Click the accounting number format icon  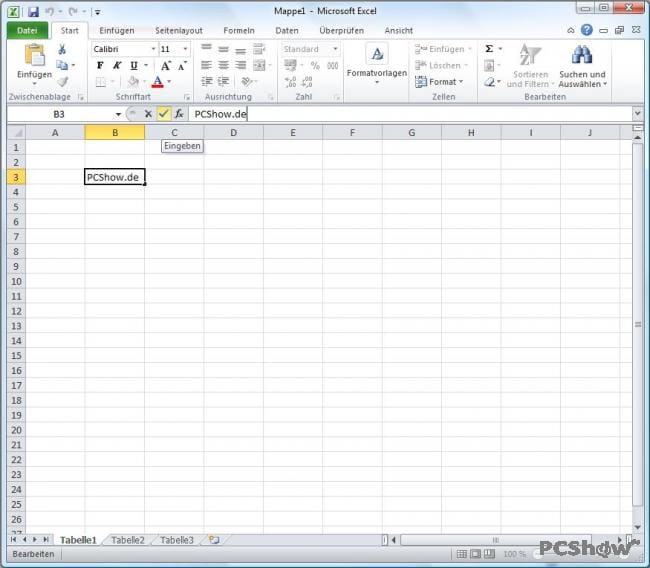coord(290,65)
